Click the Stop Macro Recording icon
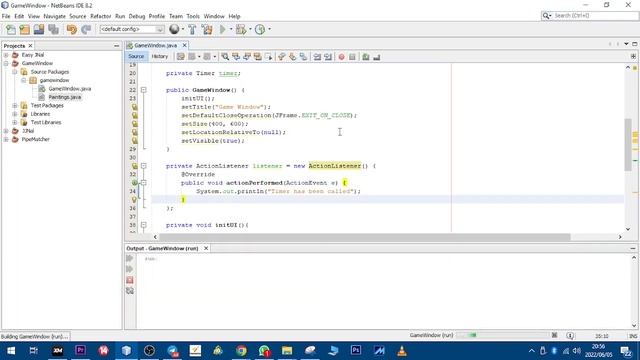 [x=353, y=57]
